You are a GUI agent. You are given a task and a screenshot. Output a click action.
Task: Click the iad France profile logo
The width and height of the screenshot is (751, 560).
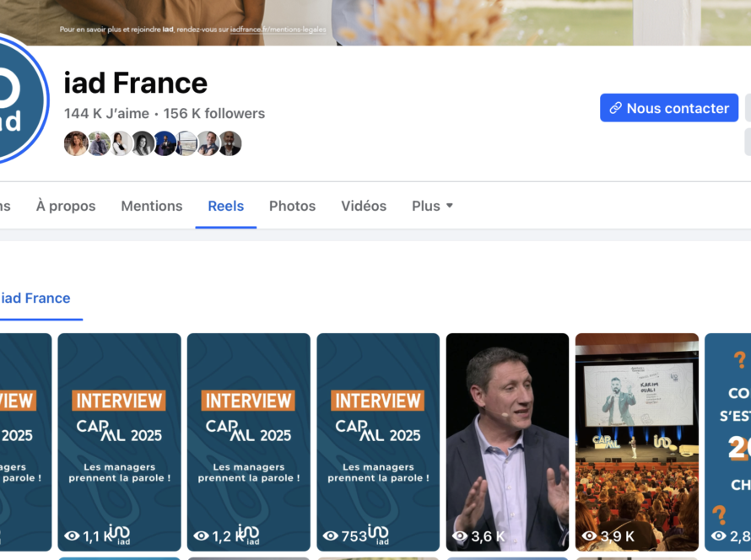19,100
